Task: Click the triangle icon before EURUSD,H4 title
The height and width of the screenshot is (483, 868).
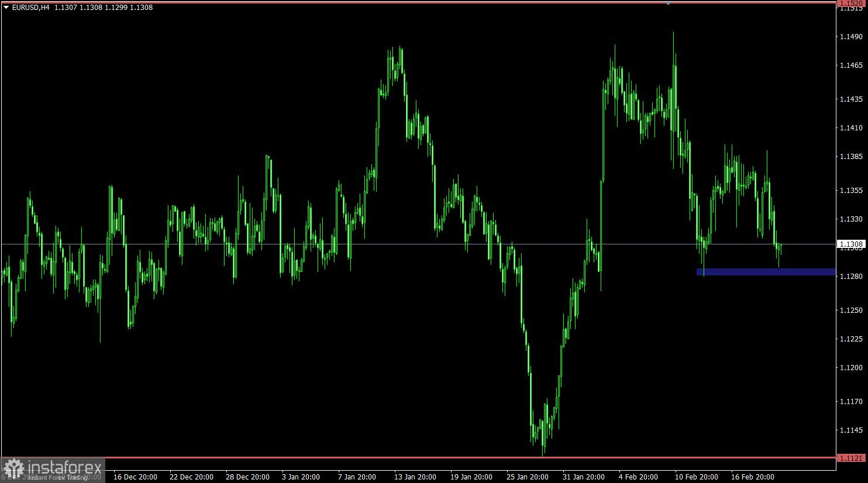Action: [x=6, y=8]
